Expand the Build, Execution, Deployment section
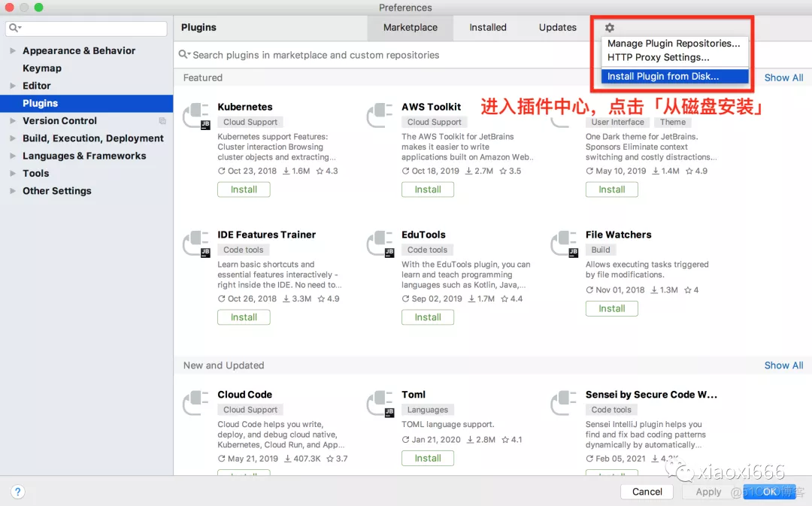 [x=12, y=138]
